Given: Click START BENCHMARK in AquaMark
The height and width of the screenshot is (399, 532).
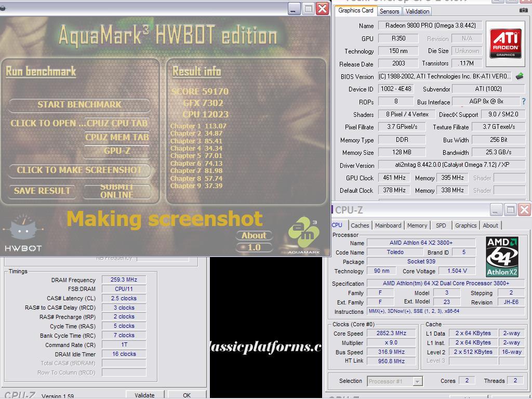Looking at the screenshot, I should (x=79, y=104).
